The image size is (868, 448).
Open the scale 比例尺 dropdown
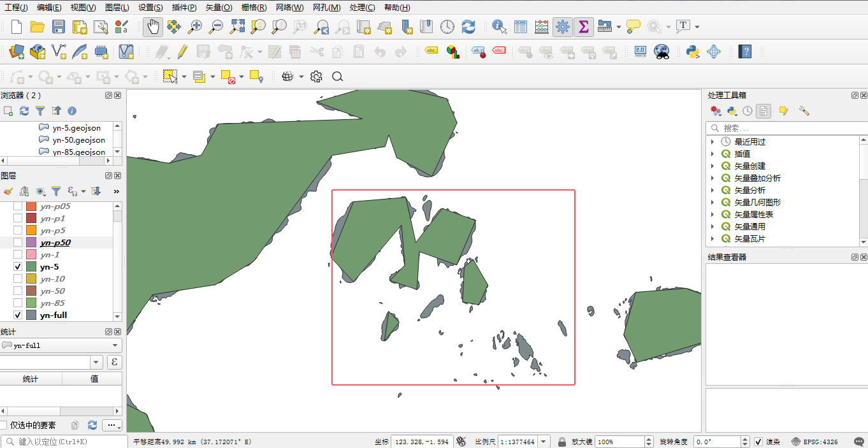click(544, 442)
